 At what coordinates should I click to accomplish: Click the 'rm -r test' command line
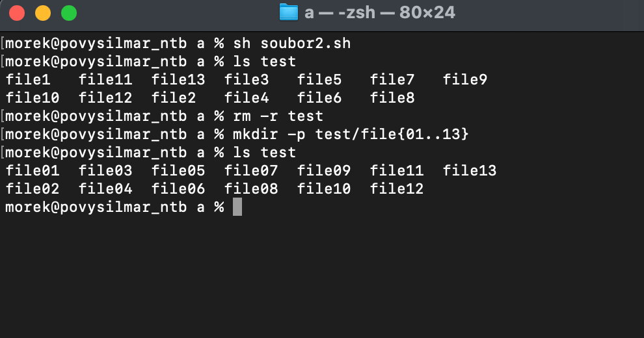pyautogui.click(x=278, y=116)
